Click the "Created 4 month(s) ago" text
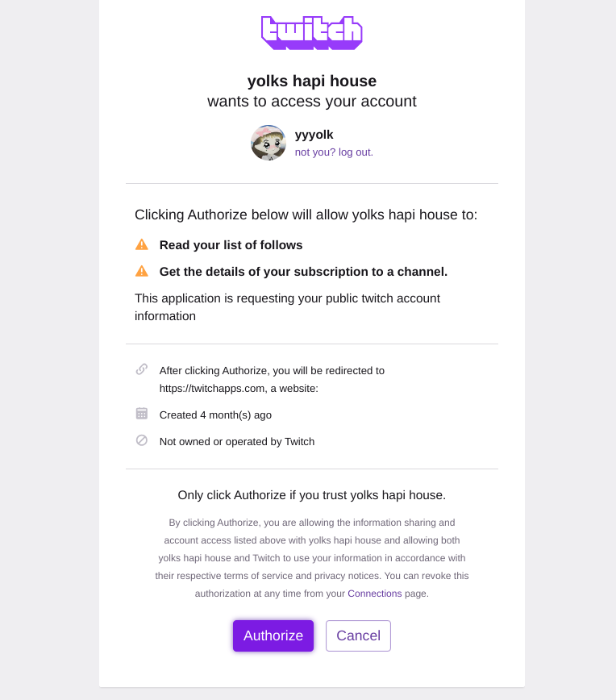 (x=214, y=415)
